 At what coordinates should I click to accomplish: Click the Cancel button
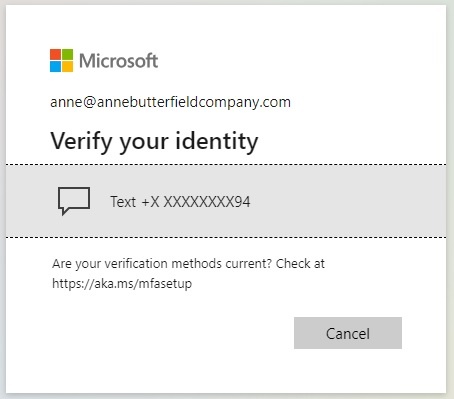click(x=348, y=333)
